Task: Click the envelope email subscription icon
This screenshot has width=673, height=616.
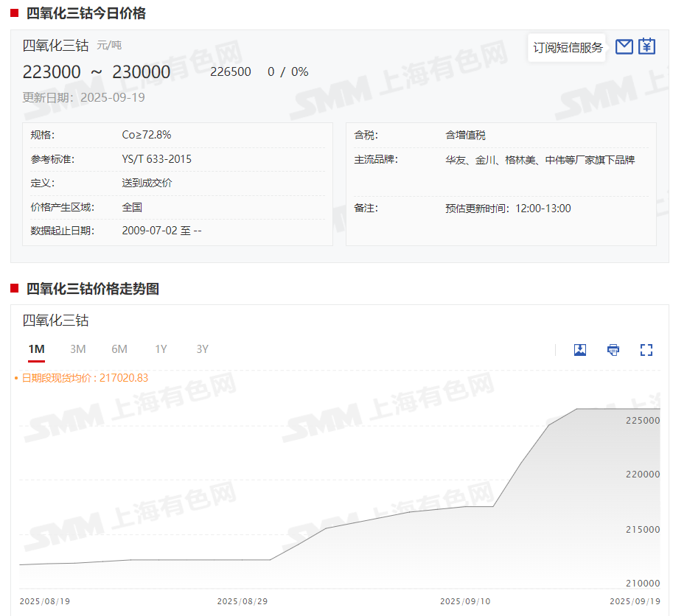Action: (624, 46)
